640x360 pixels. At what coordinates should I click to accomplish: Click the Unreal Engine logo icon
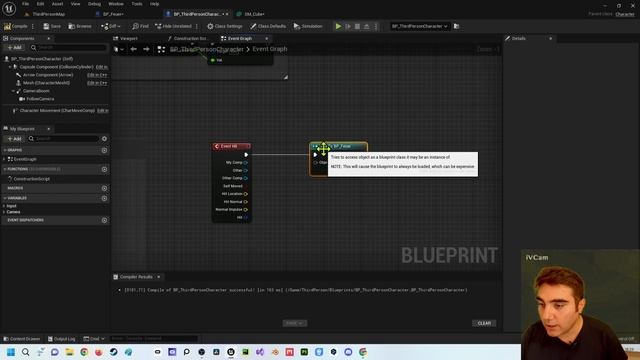[x=9, y=8]
